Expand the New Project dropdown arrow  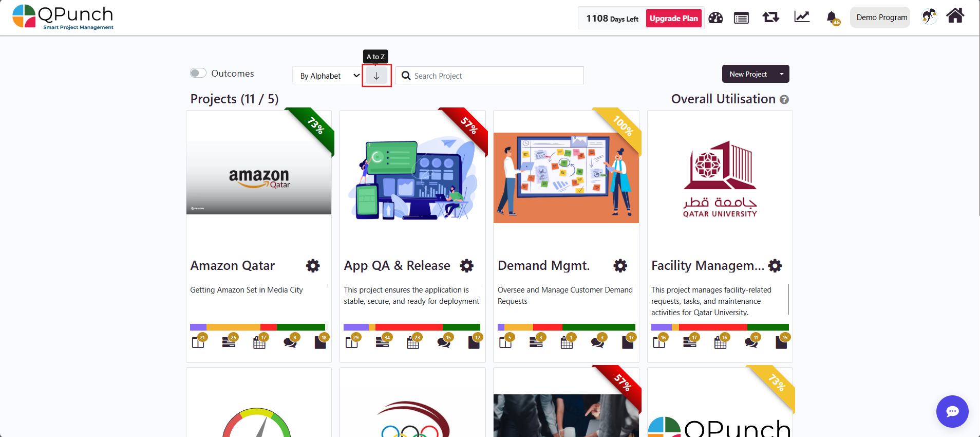[782, 74]
